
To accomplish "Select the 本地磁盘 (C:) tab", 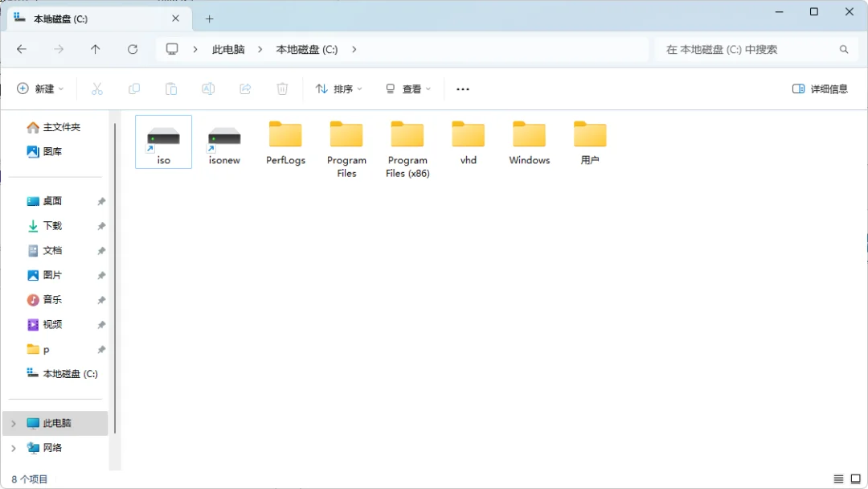I will point(100,18).
